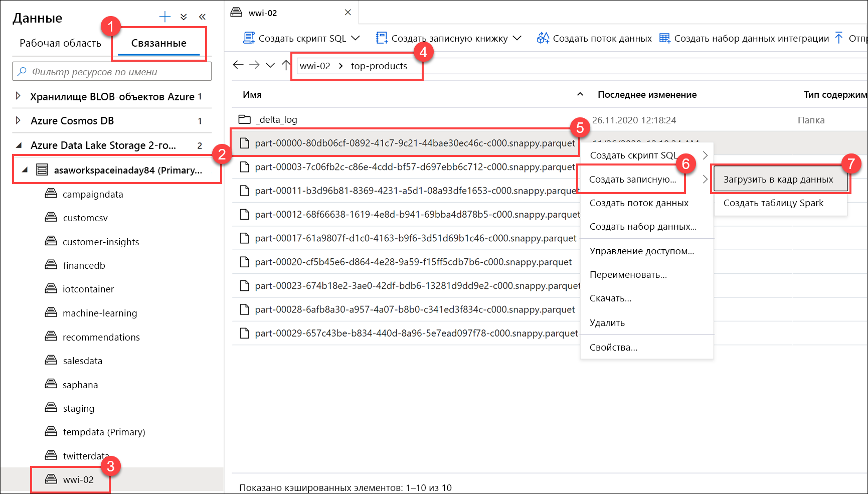This screenshot has height=494, width=868.
Task: Navigate back with the left arrow
Action: pos(238,65)
